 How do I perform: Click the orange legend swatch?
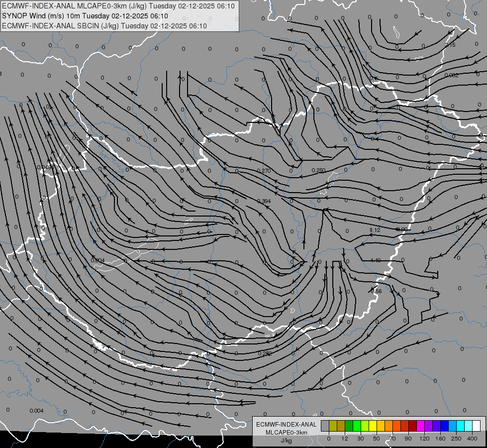pos(389,426)
